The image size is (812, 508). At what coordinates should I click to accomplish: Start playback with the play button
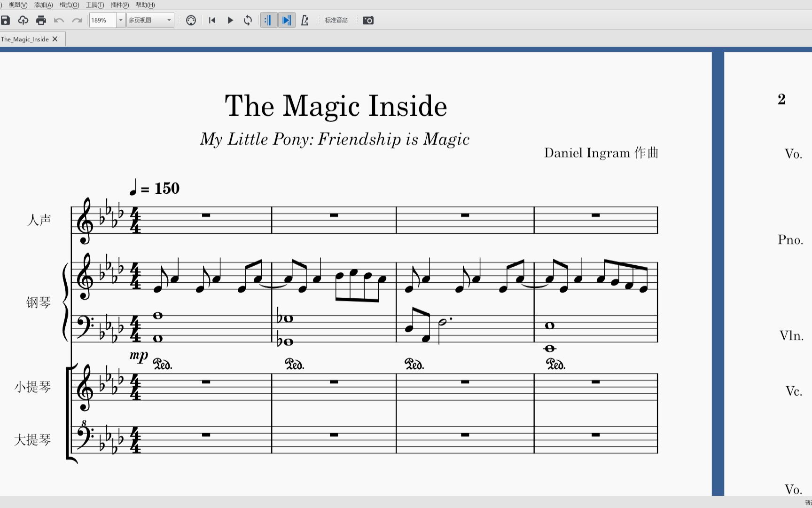pos(230,20)
